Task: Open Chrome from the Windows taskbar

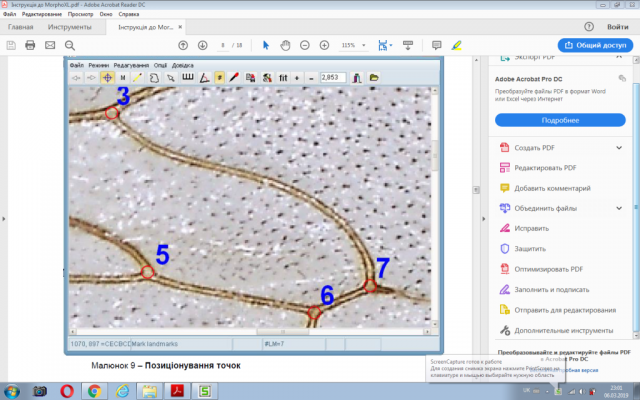Action: pos(94,391)
